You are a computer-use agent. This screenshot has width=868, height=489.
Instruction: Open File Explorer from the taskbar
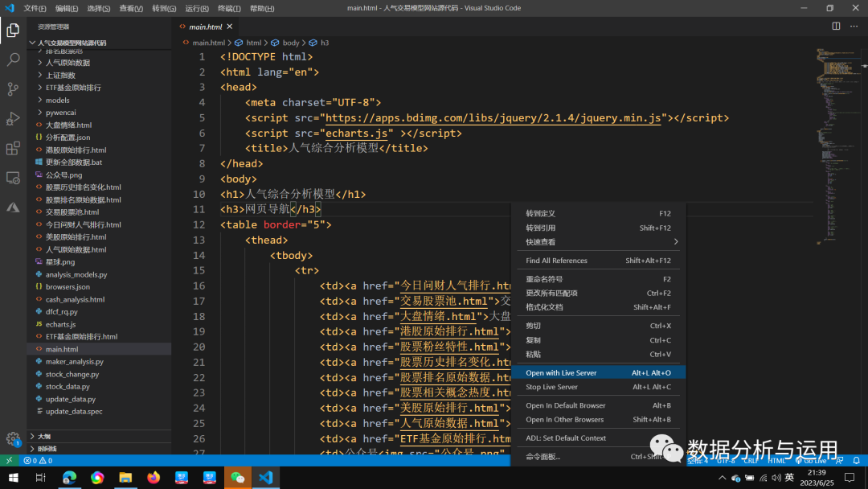coord(125,478)
